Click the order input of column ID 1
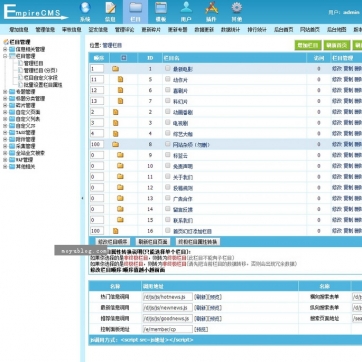Viewport: 362px width, 362px height. click(97, 69)
